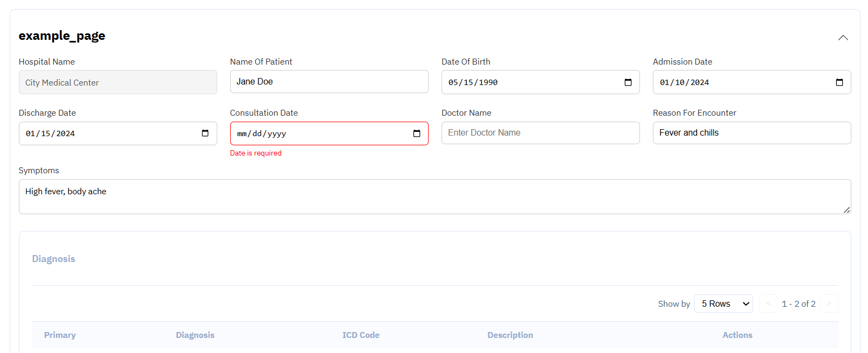Open the Admission Date calendar picker icon
The width and height of the screenshot is (868, 353).
coord(839,82)
